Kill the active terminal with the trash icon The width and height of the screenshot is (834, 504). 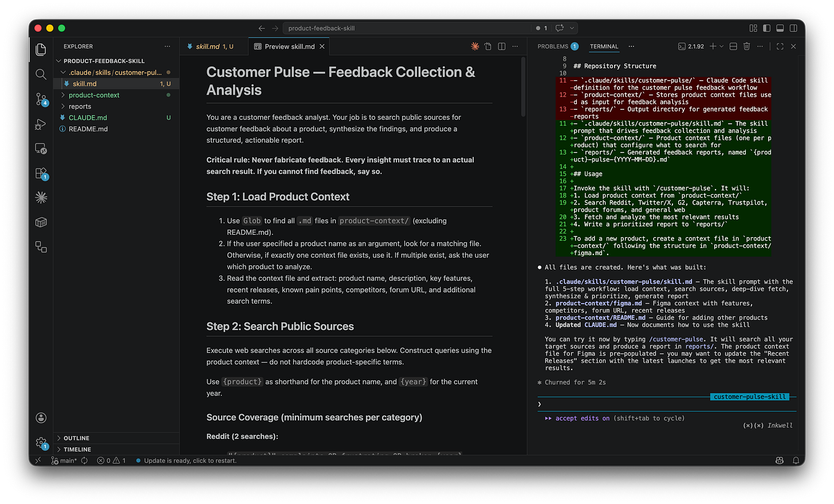746,46
